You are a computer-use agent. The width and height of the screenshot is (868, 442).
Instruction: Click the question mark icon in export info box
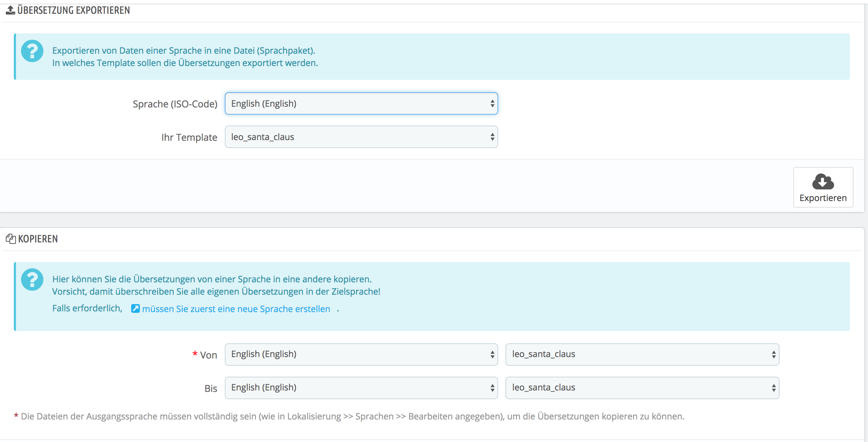(x=32, y=51)
